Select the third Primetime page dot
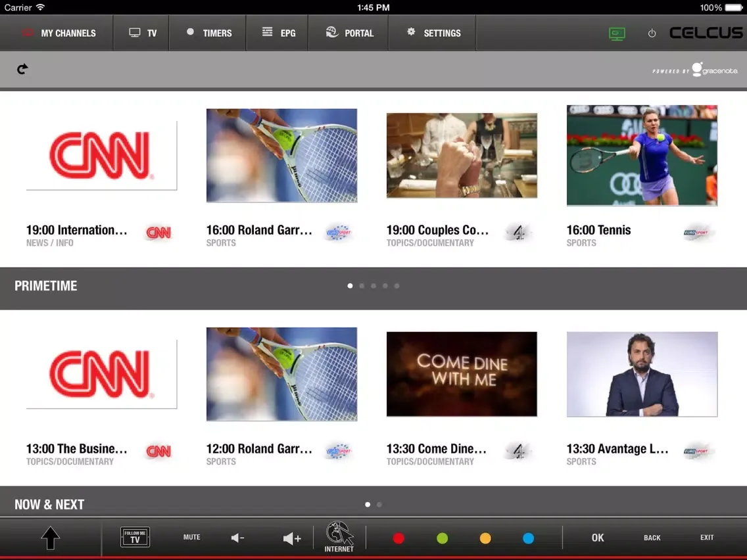The width and height of the screenshot is (747, 560). pos(373,286)
